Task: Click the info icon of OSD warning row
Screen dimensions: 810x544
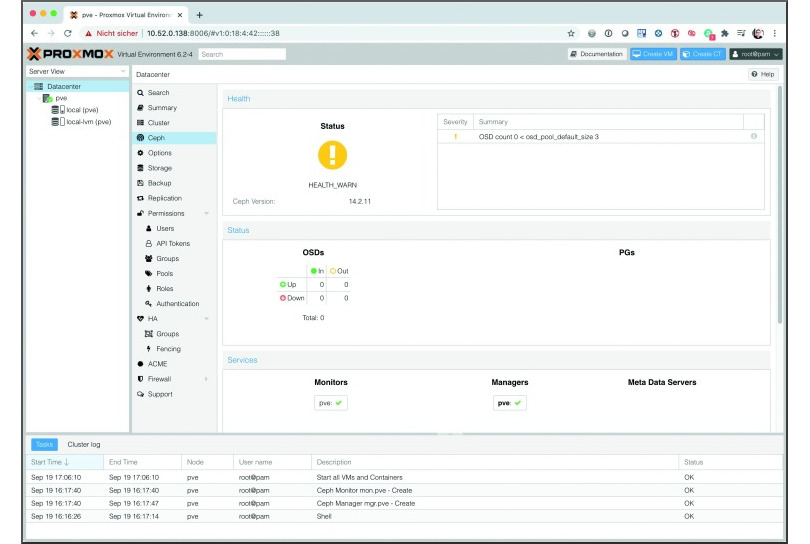Action: (754, 136)
